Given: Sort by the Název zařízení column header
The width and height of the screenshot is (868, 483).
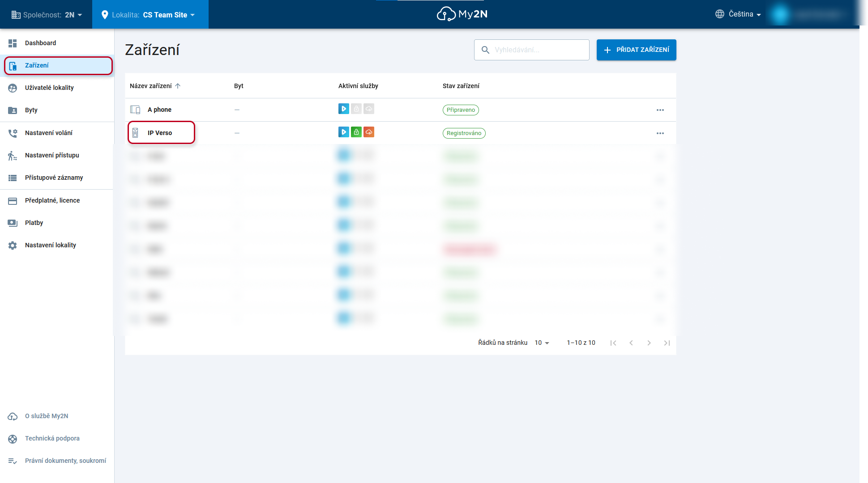Looking at the screenshot, I should pos(151,86).
